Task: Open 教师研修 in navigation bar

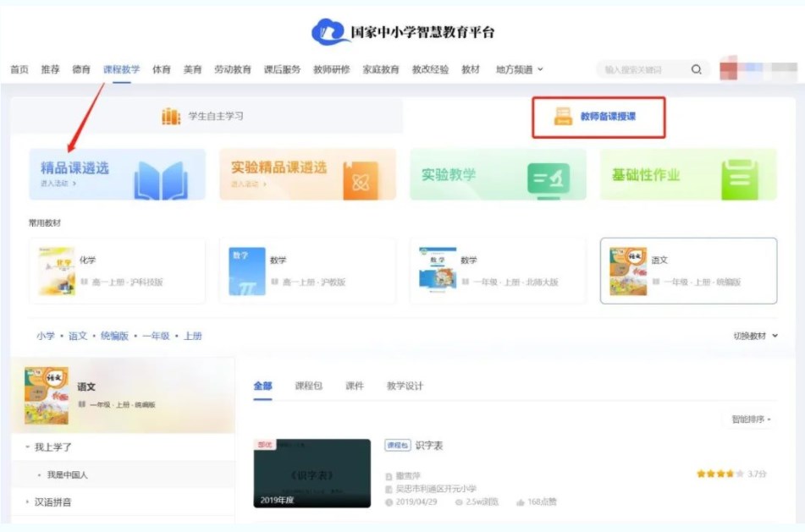Action: (x=332, y=69)
